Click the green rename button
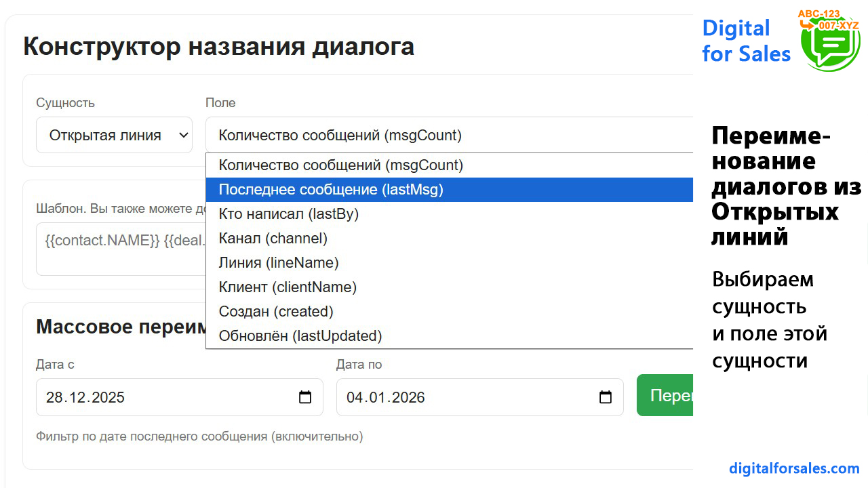Image resolution: width=868 pixels, height=488 pixels. coord(665,396)
